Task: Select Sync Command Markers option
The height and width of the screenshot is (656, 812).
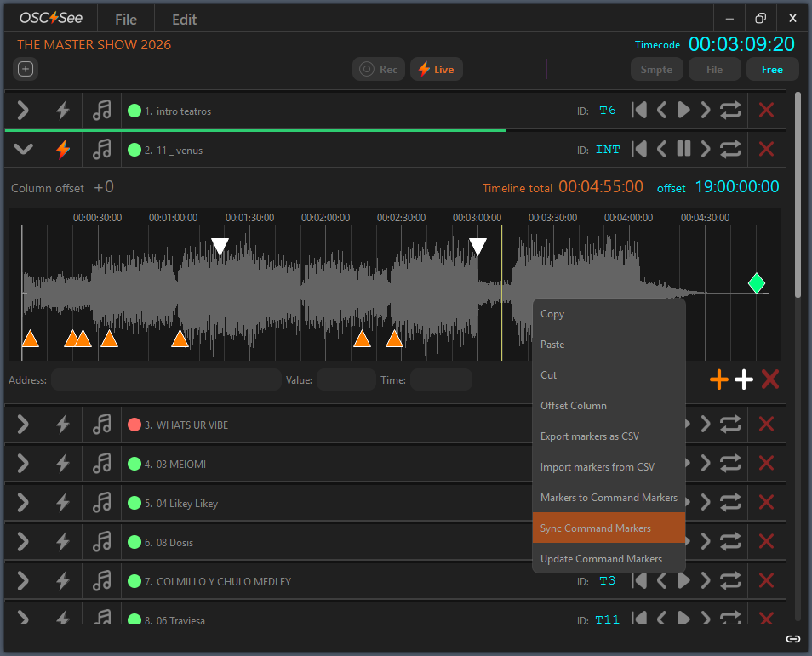Action: tap(609, 528)
